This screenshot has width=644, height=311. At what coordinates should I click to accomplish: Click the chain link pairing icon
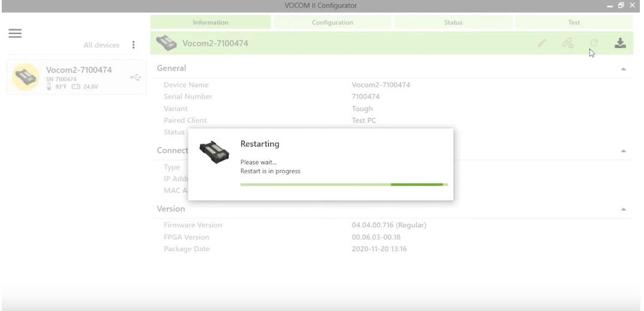pos(567,42)
